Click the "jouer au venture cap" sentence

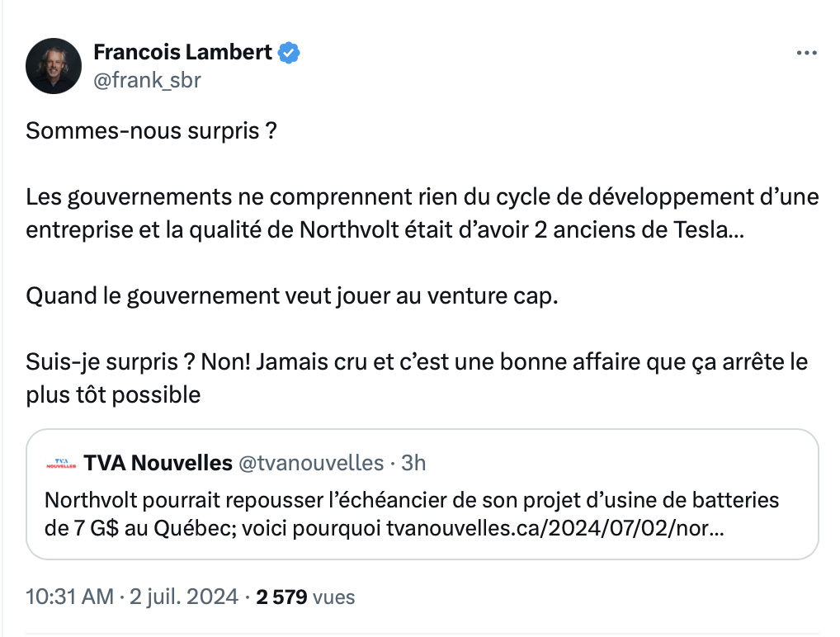coord(292,295)
